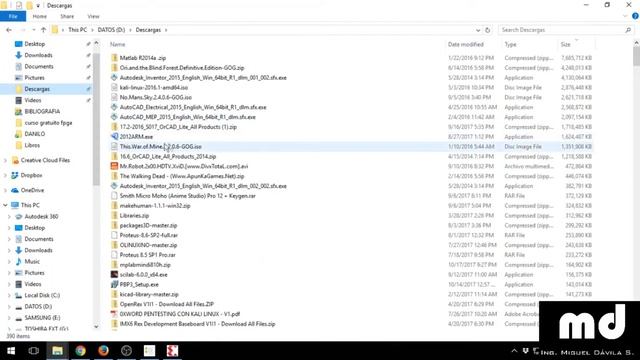Select Matlab R2014a zip file icon
Screen dimensions: 640x360
(x=114, y=58)
